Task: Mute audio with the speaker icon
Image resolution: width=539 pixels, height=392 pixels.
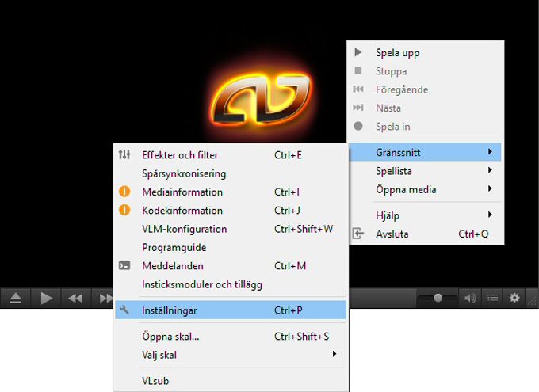Action: (470, 298)
